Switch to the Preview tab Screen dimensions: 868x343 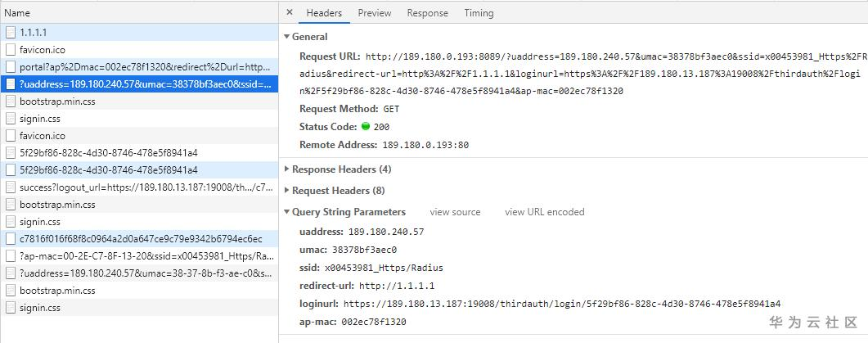click(374, 13)
